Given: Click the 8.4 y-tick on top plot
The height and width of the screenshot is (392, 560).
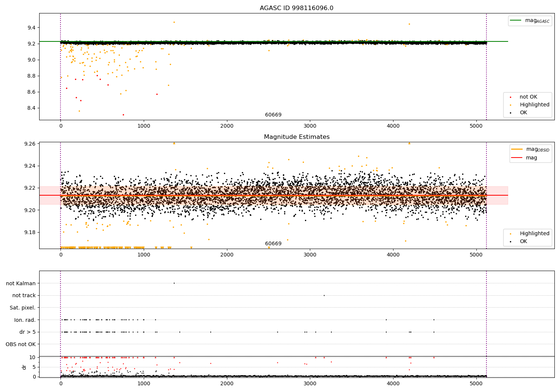Looking at the screenshot, I should (31, 108).
